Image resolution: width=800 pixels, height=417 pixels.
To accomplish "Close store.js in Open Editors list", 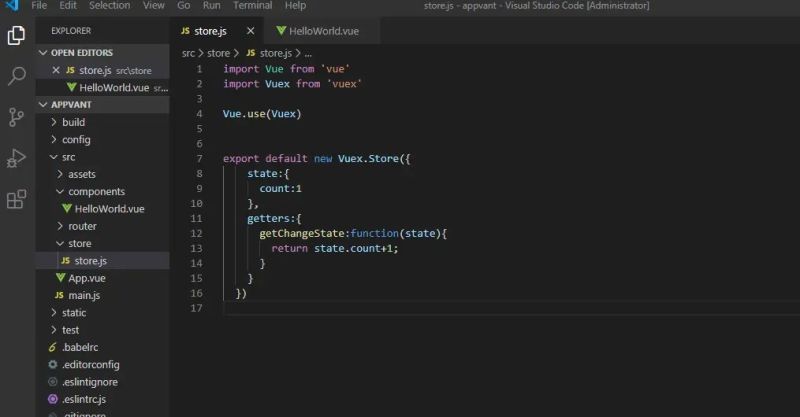I will click(x=56, y=70).
